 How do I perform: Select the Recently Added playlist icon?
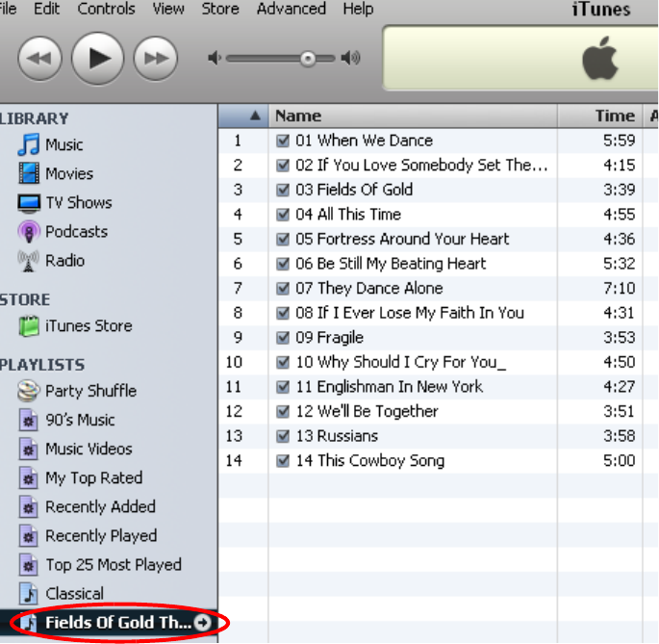[x=29, y=507]
